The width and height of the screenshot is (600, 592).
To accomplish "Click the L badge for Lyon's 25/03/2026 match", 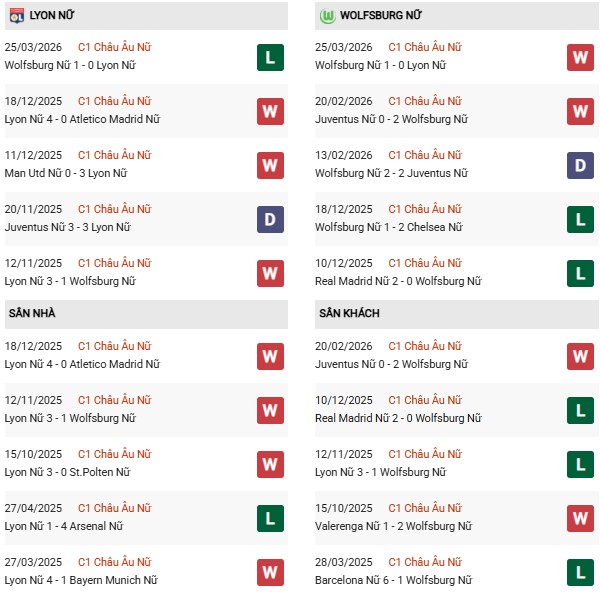I will [x=269, y=57].
